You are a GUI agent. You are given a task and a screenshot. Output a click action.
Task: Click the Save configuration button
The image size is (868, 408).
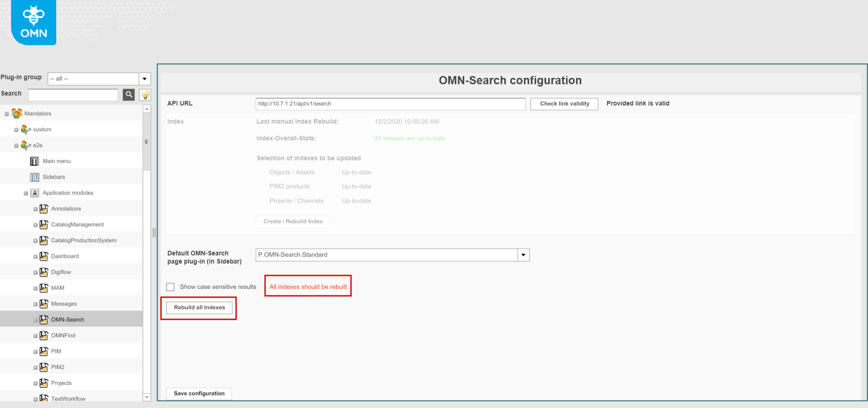click(199, 394)
